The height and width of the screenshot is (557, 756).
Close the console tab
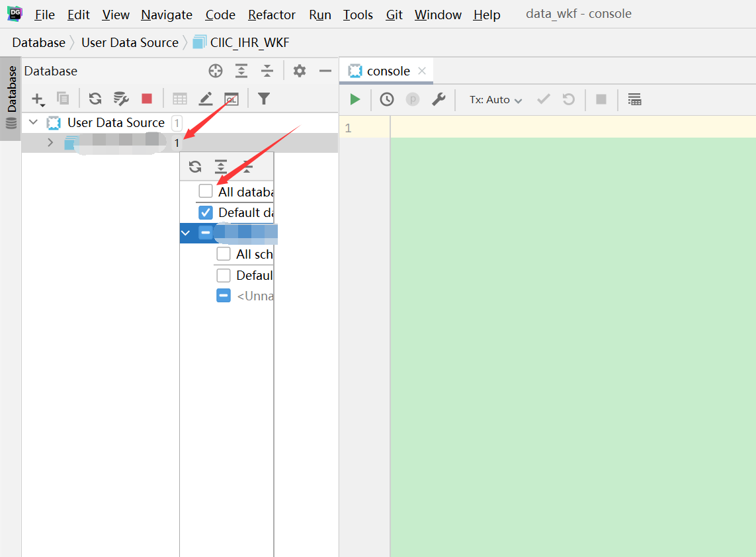[422, 71]
